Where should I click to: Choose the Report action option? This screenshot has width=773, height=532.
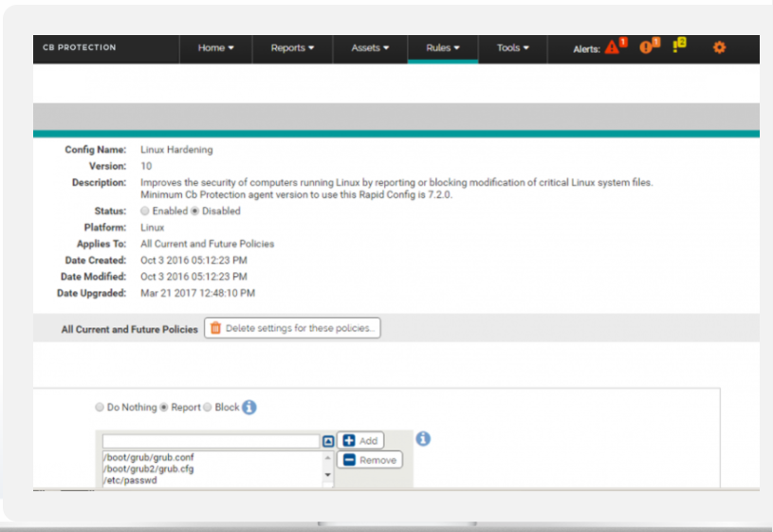click(x=164, y=407)
